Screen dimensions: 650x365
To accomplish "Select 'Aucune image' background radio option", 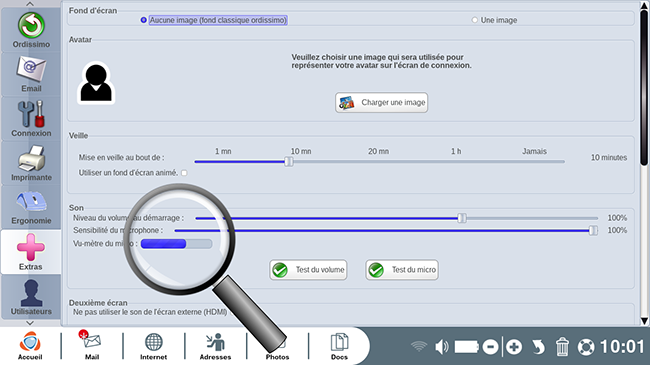I will (143, 20).
